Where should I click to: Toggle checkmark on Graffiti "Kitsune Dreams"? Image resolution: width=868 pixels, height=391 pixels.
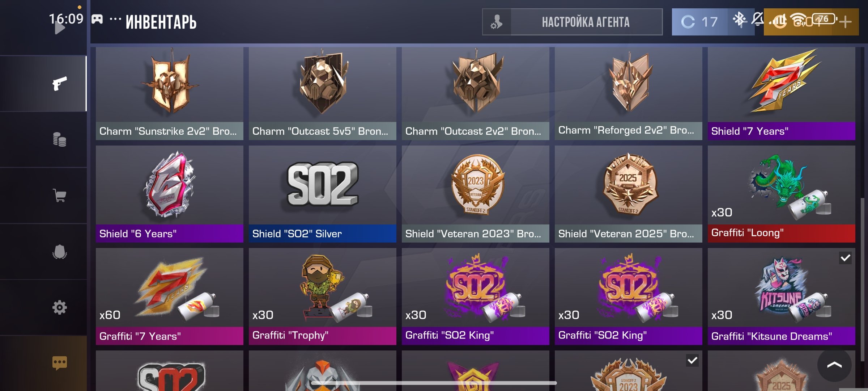tap(845, 258)
